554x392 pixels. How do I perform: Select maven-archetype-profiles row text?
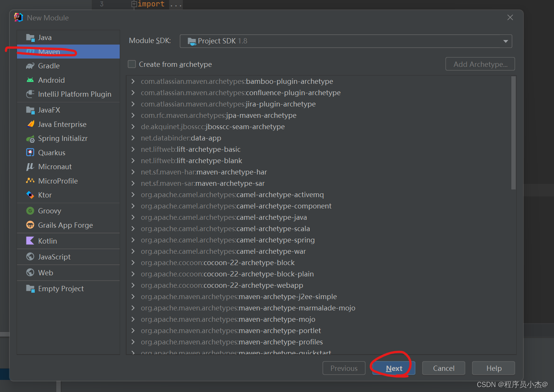point(232,342)
